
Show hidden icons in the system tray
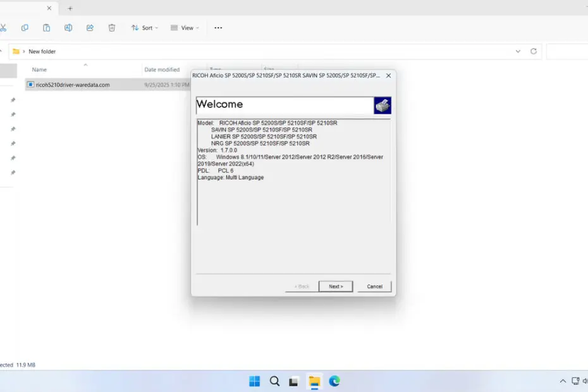tap(563, 381)
